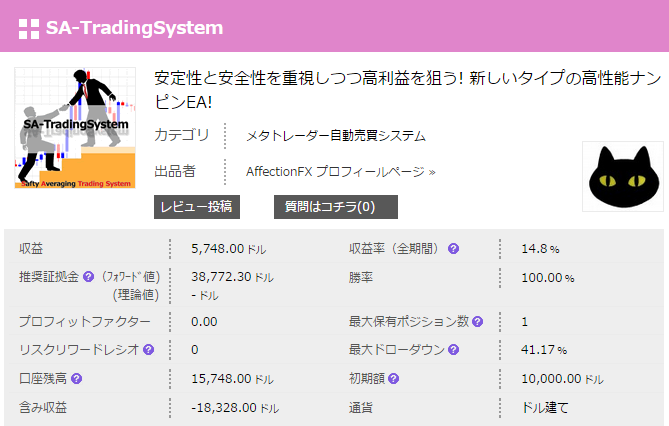This screenshot has height=426, width=669.
Task: Click the 41.17% max drawdown value
Action: tap(544, 350)
